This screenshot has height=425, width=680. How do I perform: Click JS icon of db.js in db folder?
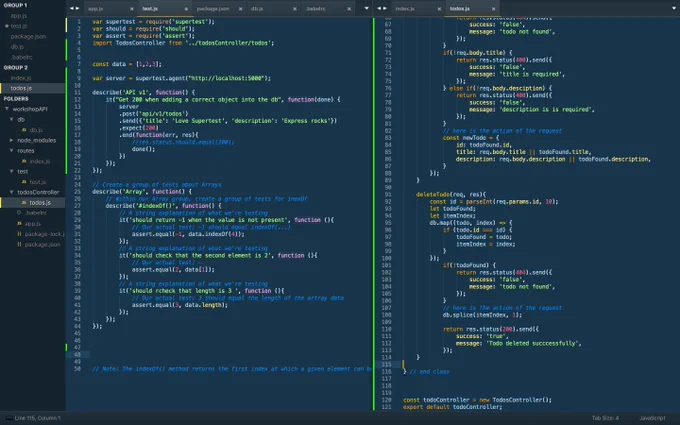[x=24, y=130]
